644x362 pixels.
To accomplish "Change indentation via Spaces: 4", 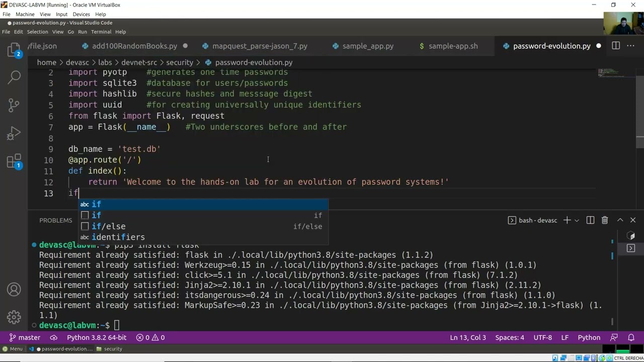I will point(510,337).
